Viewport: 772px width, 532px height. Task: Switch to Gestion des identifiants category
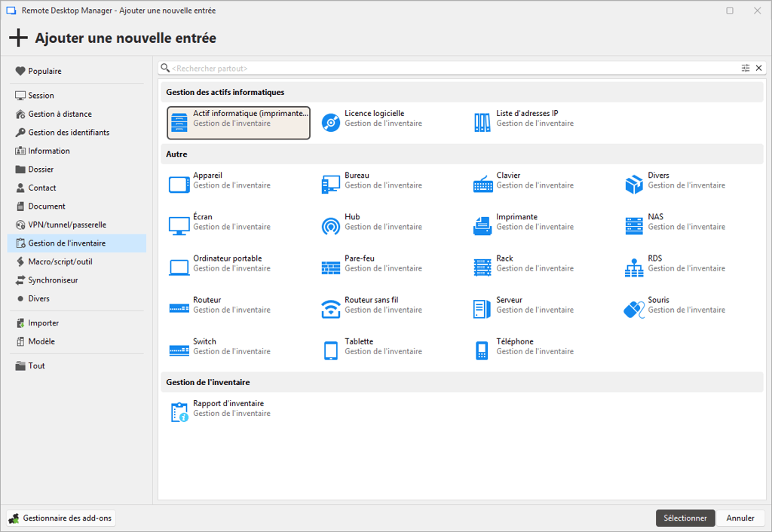(x=69, y=133)
